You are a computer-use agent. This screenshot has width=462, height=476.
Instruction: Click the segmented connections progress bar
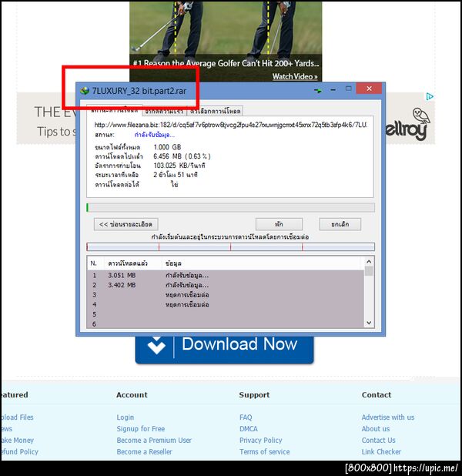coord(231,246)
